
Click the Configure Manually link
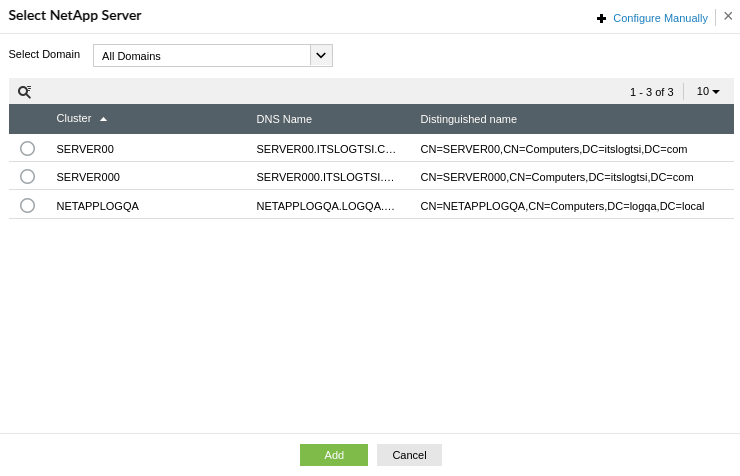[x=660, y=18]
